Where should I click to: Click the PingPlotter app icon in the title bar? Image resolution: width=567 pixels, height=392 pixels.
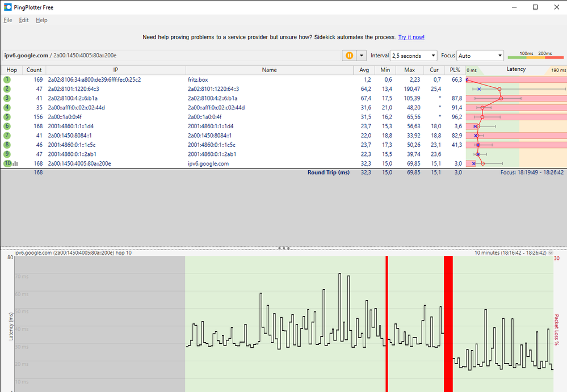coord(7,7)
